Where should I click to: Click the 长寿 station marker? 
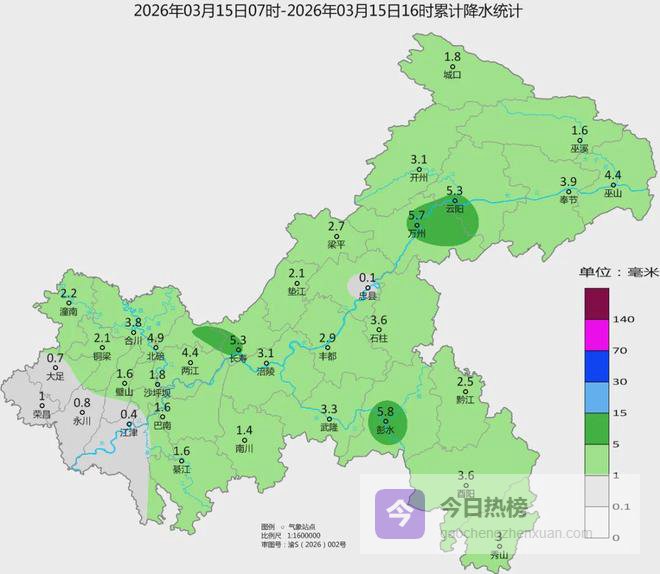click(238, 349)
